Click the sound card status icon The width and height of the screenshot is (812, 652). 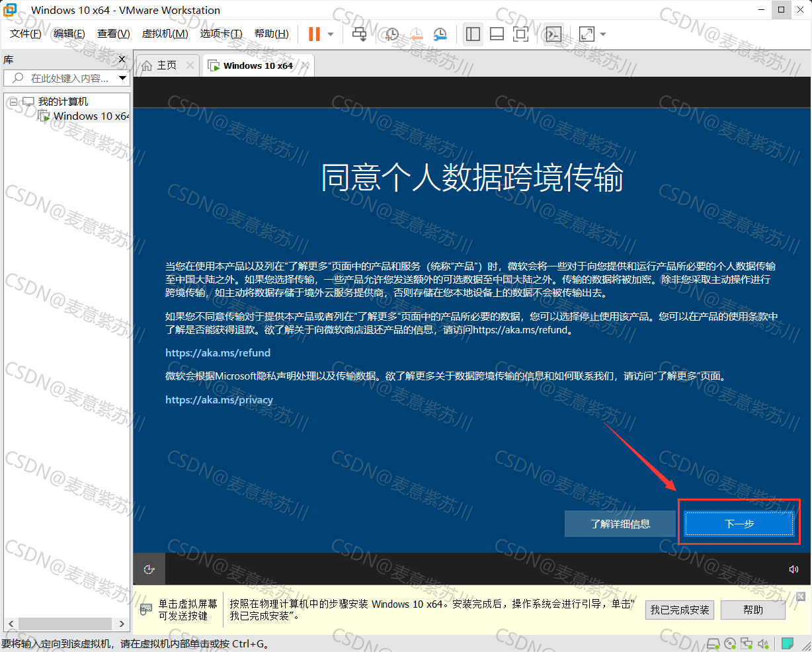(763, 643)
